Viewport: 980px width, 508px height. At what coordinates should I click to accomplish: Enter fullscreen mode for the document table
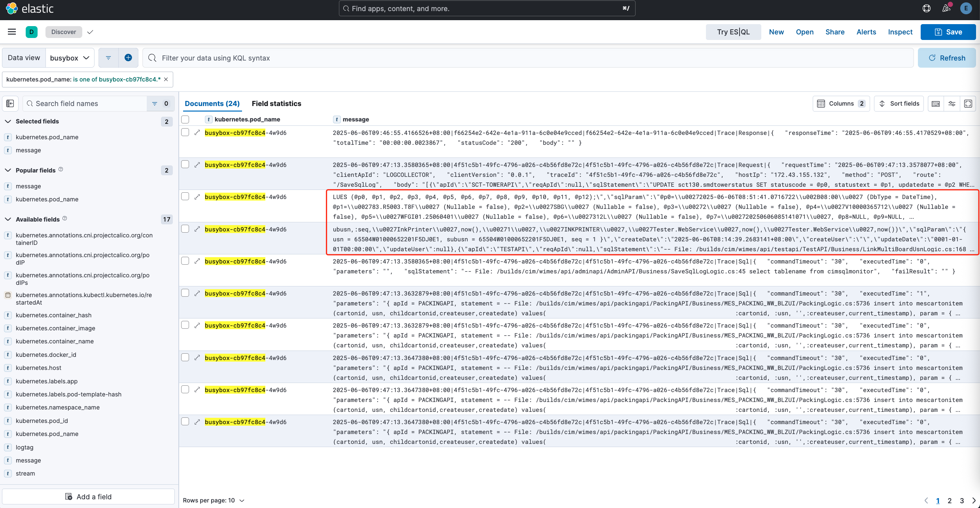tap(968, 103)
